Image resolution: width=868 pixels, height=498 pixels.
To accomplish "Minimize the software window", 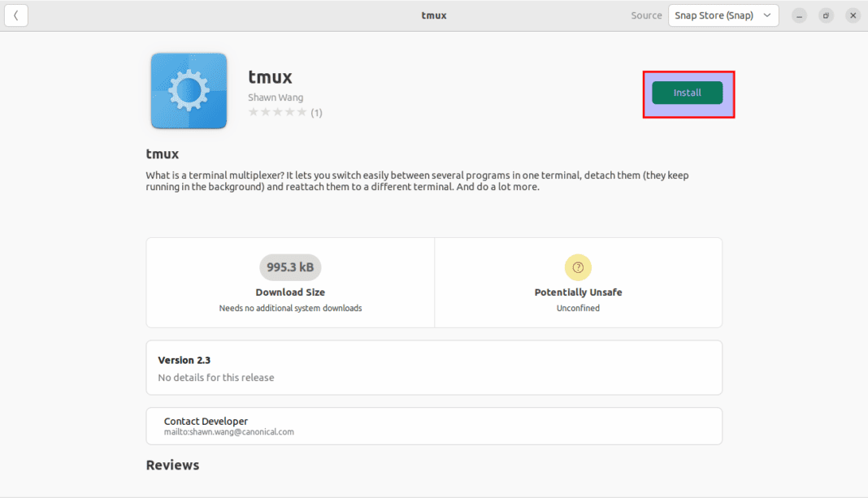I will tap(801, 15).
